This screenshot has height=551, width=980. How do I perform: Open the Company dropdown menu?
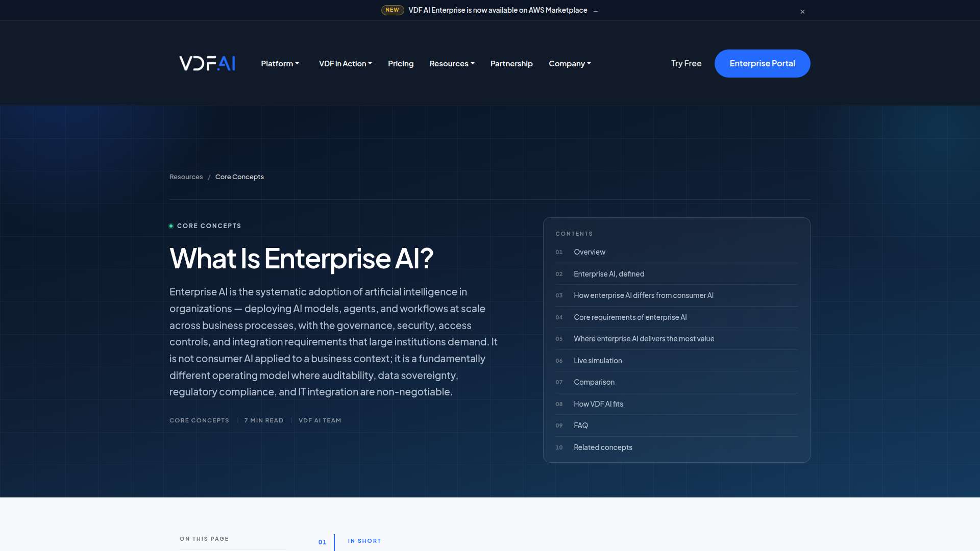(570, 64)
